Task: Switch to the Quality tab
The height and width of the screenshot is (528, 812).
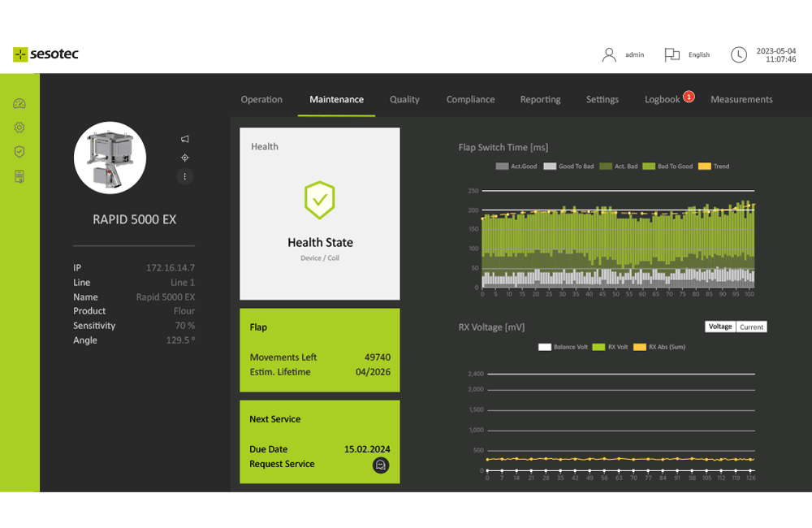Action: coord(404,99)
